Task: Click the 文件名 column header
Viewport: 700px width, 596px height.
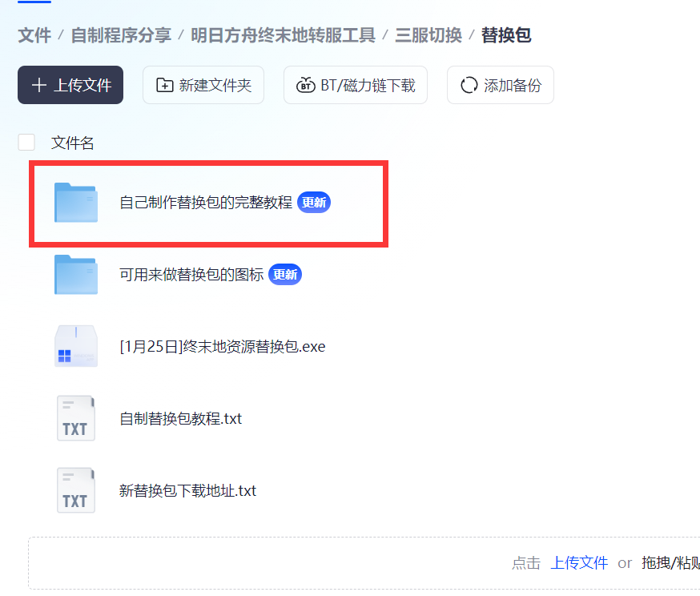Action: (73, 143)
